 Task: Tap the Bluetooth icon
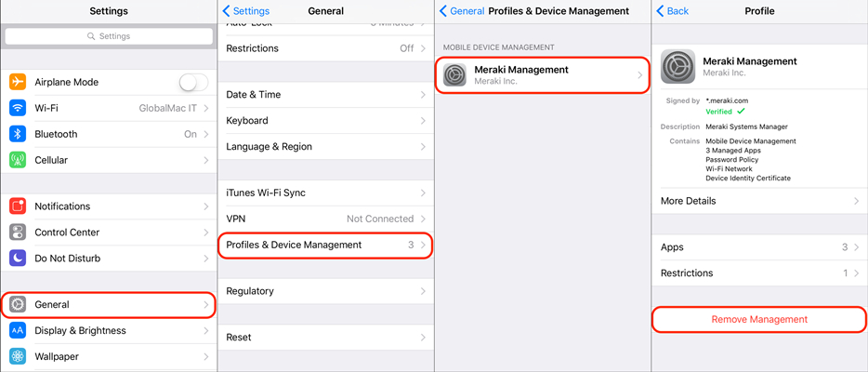coord(18,134)
